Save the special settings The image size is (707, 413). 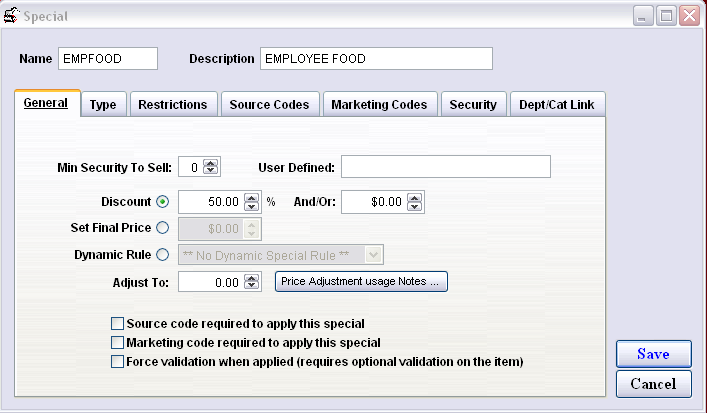coord(654,354)
